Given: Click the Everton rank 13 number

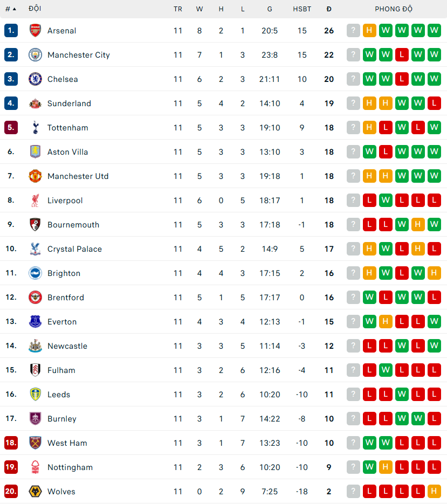Looking at the screenshot, I should (x=11, y=322).
